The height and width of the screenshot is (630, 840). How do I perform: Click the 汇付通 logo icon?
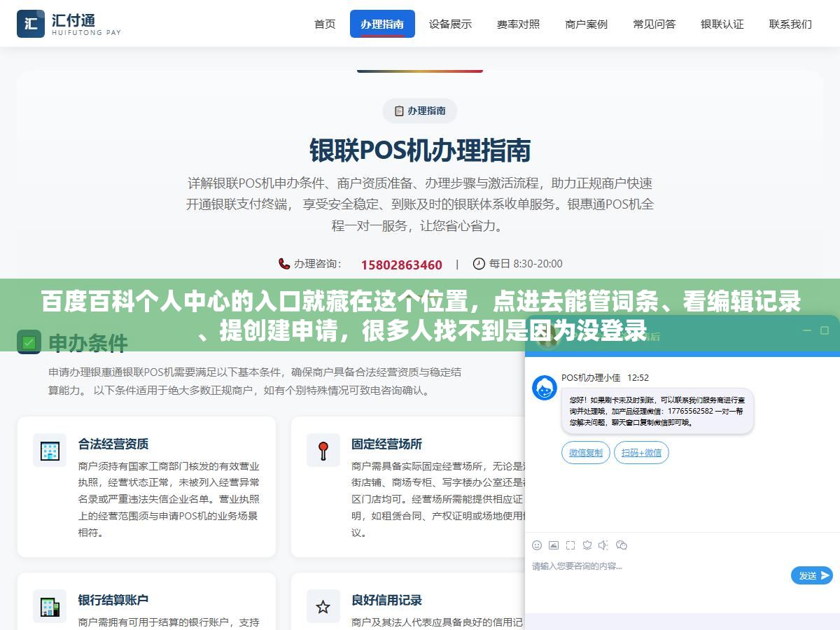31,24
